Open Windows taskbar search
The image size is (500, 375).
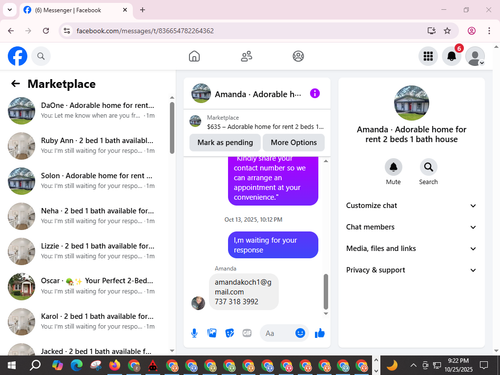pyautogui.click(x=35, y=365)
